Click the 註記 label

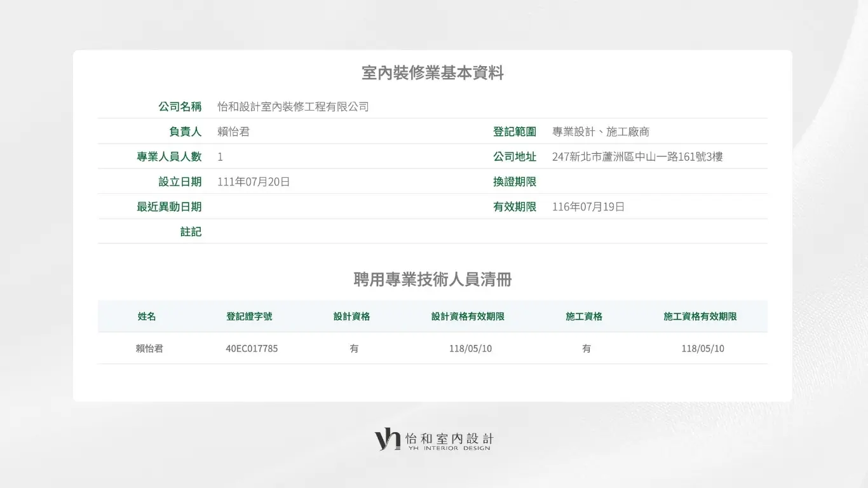click(191, 232)
